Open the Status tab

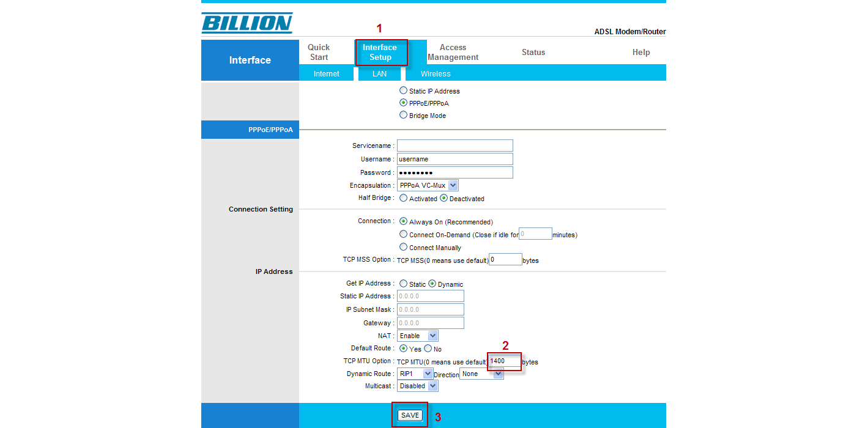533,52
